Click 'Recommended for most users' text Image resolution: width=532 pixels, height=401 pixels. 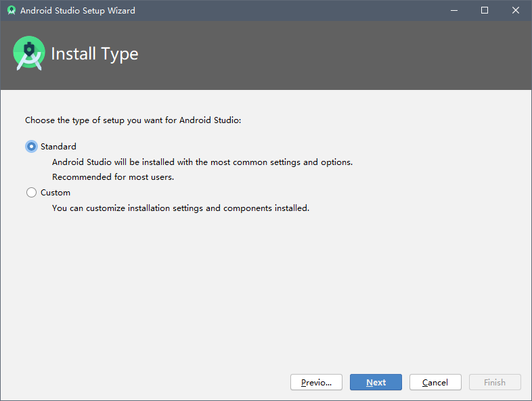pos(113,177)
